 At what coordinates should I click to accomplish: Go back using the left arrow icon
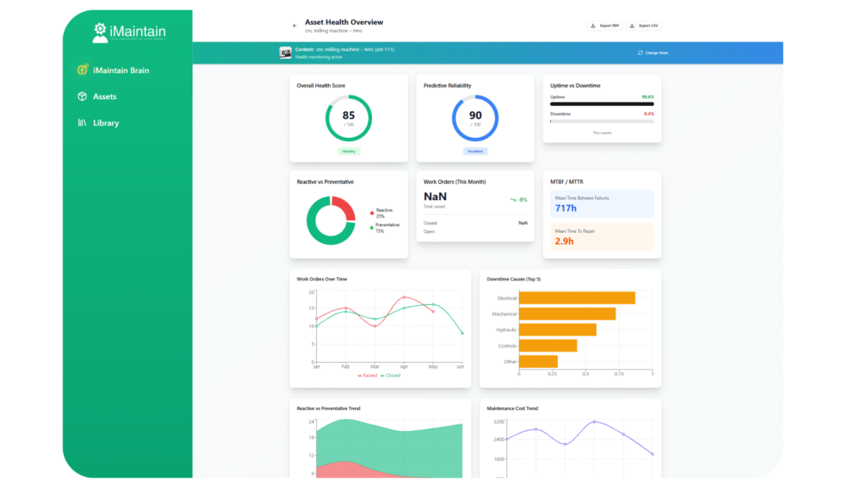pos(295,25)
